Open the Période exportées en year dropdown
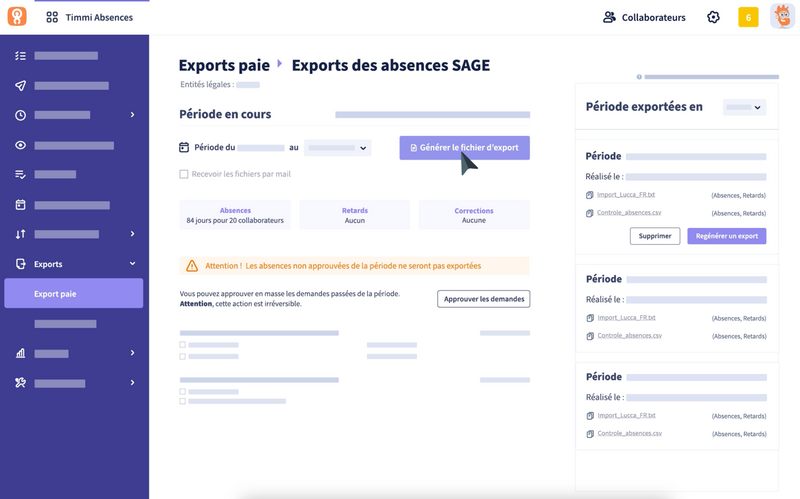The image size is (800, 499). (x=744, y=107)
